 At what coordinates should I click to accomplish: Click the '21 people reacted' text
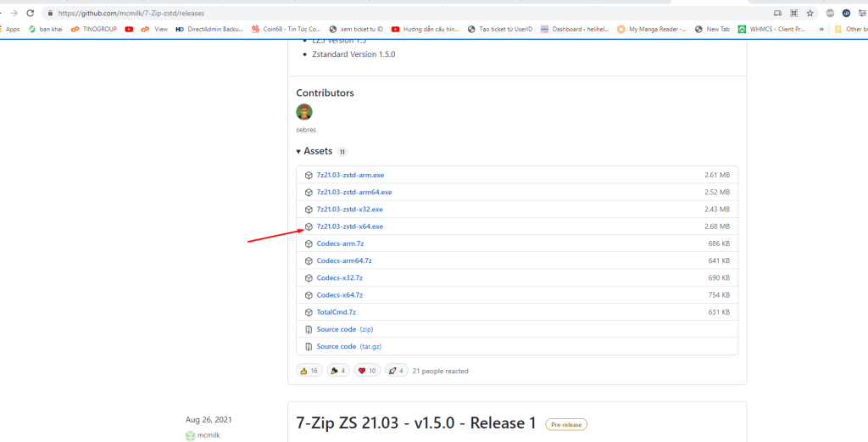coord(441,371)
